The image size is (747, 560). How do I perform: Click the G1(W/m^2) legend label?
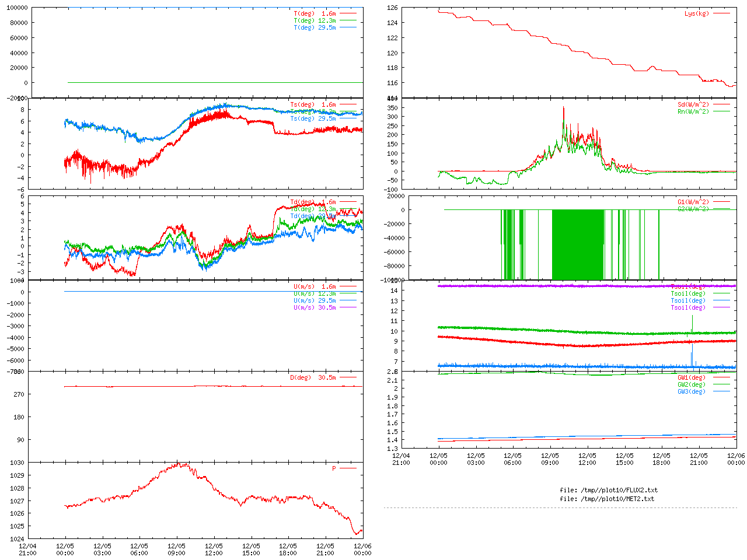tap(693, 202)
